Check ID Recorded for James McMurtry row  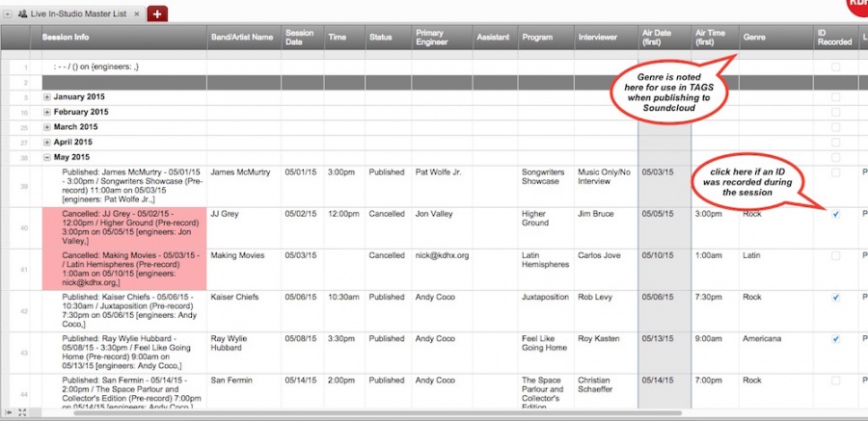835,172
